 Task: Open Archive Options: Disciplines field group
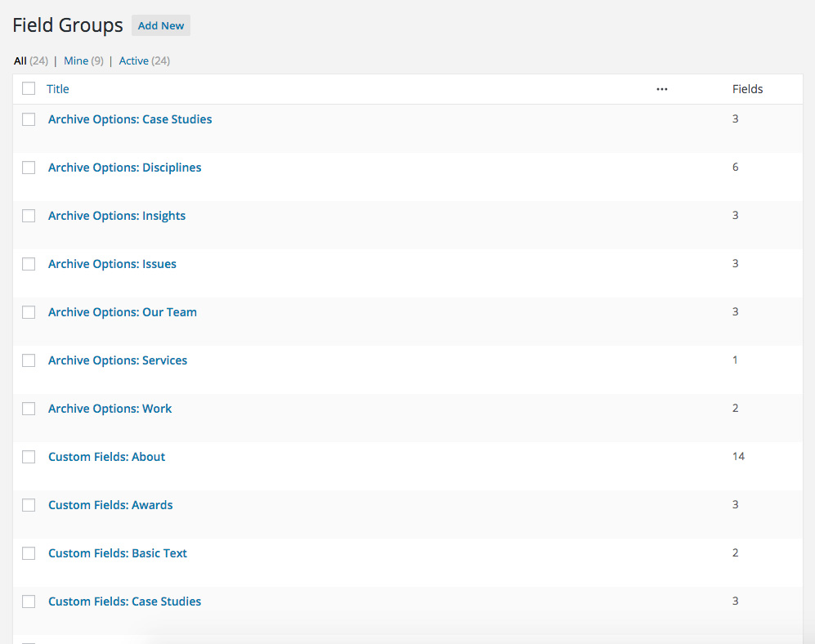[x=125, y=168]
